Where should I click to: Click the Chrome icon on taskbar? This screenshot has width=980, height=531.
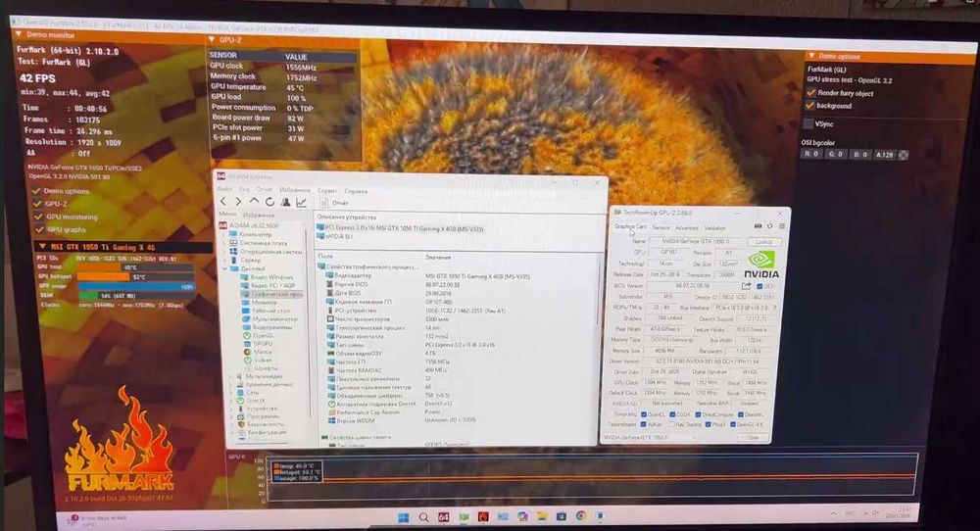pos(581,516)
